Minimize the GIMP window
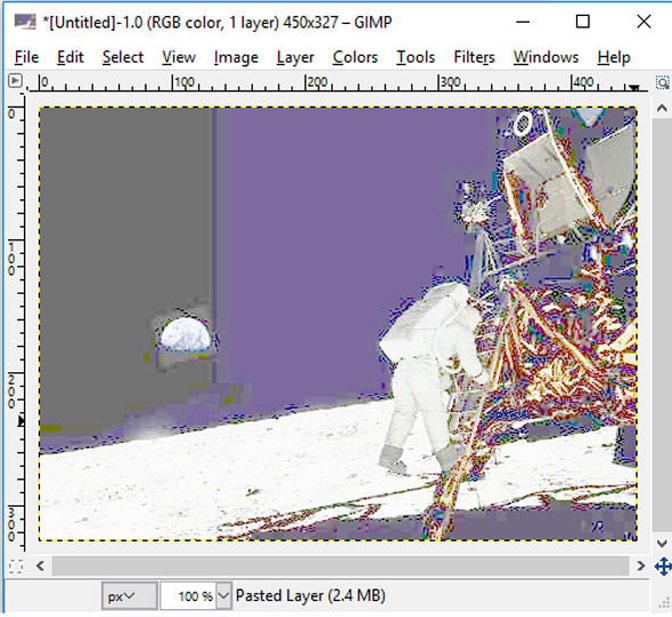The width and height of the screenshot is (672, 617). point(523,21)
